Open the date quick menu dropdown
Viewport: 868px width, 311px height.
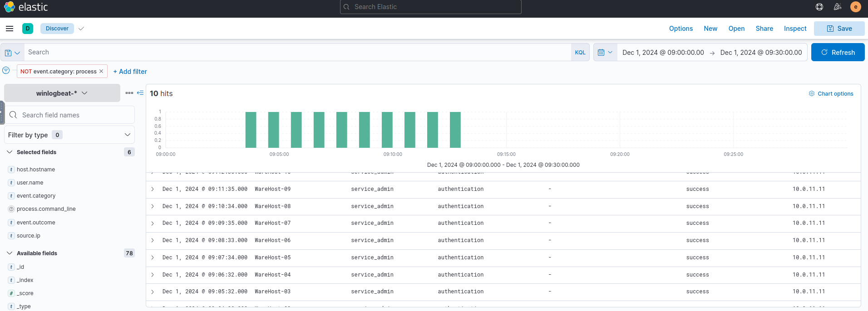tap(605, 53)
